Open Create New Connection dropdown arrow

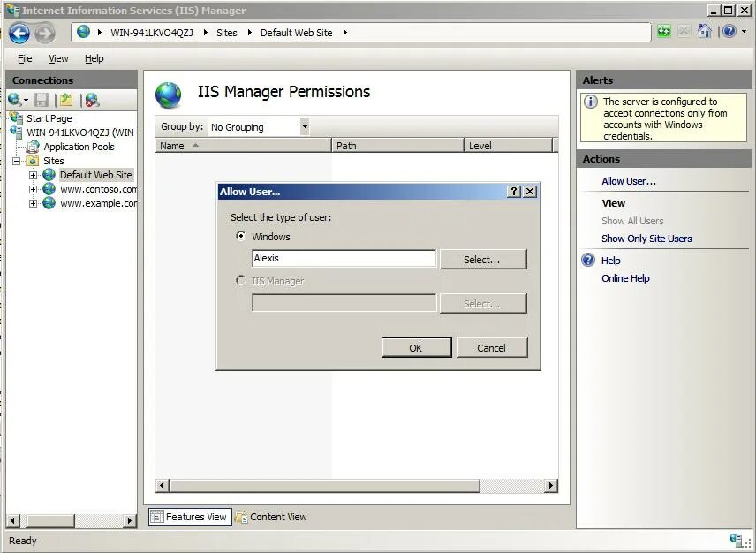coord(26,101)
